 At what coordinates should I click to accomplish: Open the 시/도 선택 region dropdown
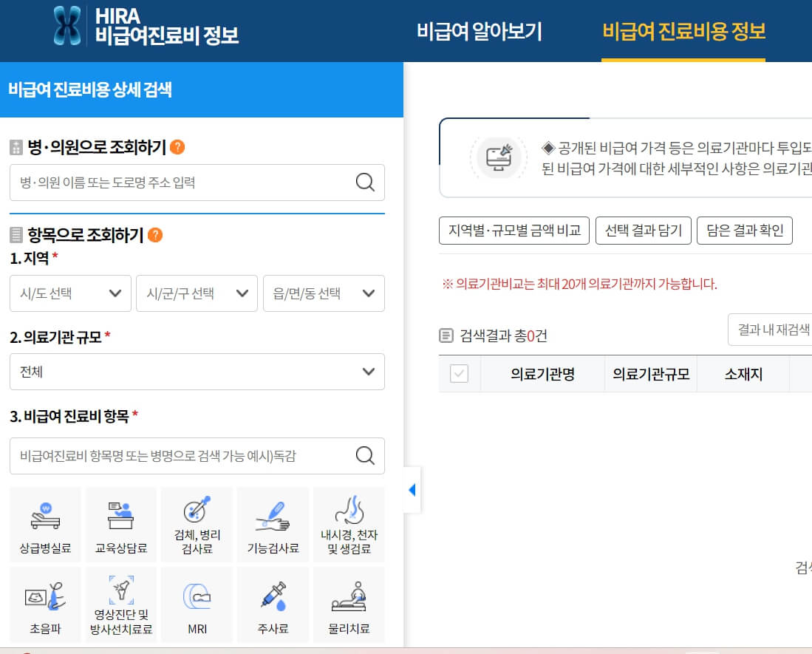pos(70,293)
